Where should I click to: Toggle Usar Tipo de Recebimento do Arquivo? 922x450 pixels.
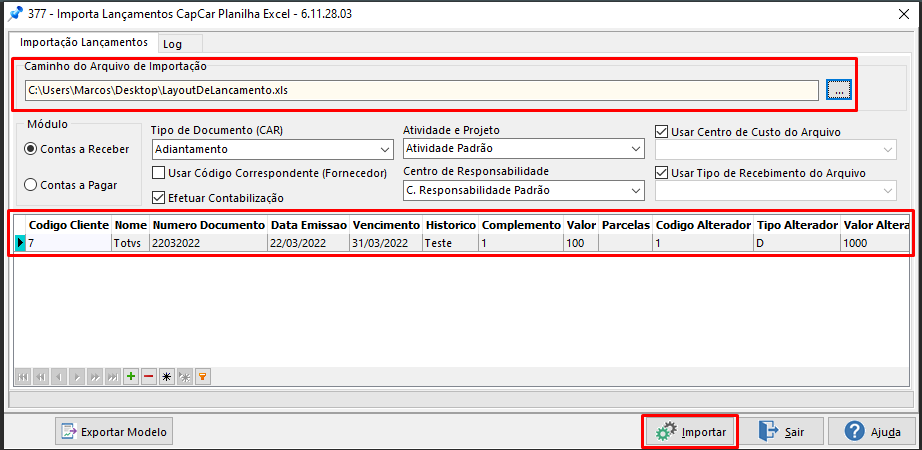[x=761, y=173]
